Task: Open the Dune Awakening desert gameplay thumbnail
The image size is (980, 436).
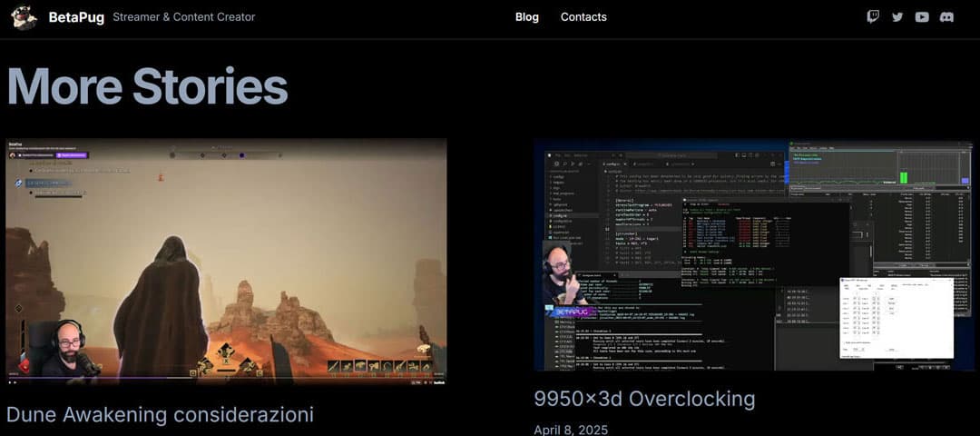Action: [226, 262]
